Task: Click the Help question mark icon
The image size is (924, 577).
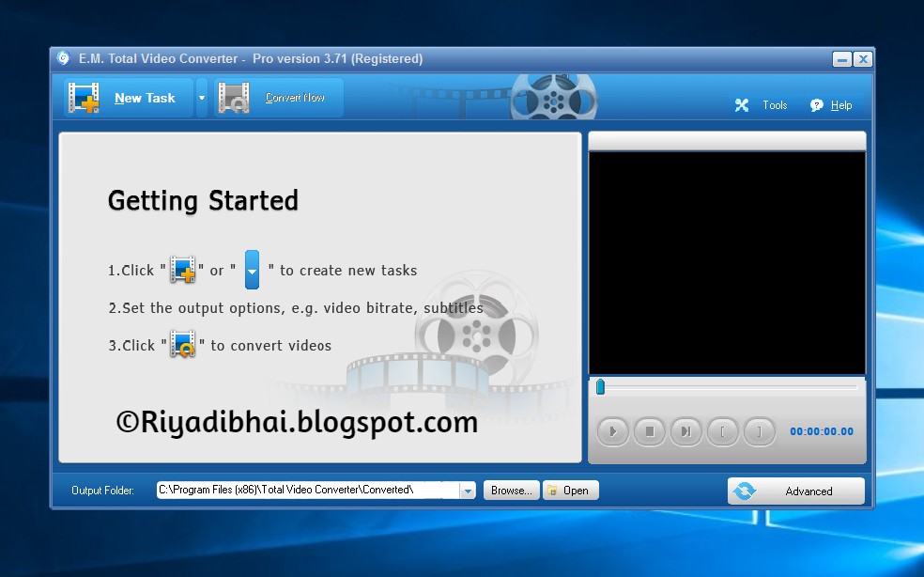Action: coord(814,105)
